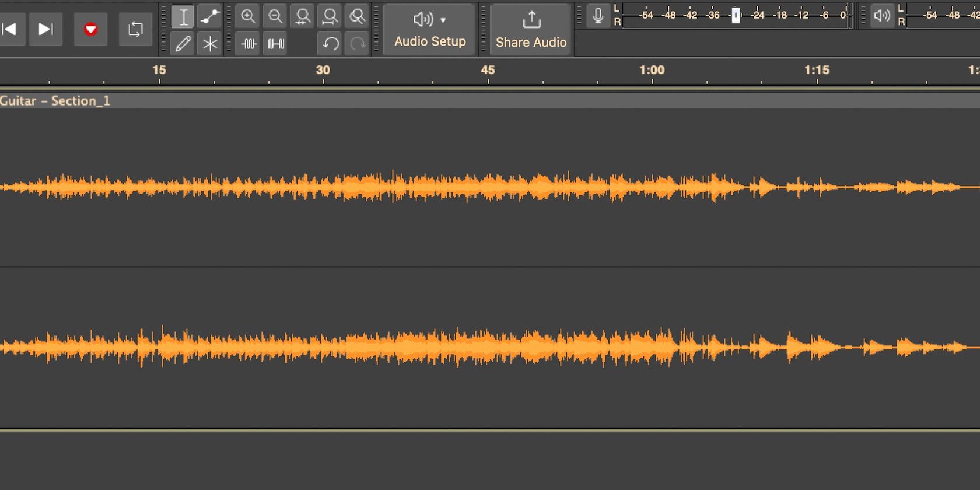Undo the last action

[330, 44]
